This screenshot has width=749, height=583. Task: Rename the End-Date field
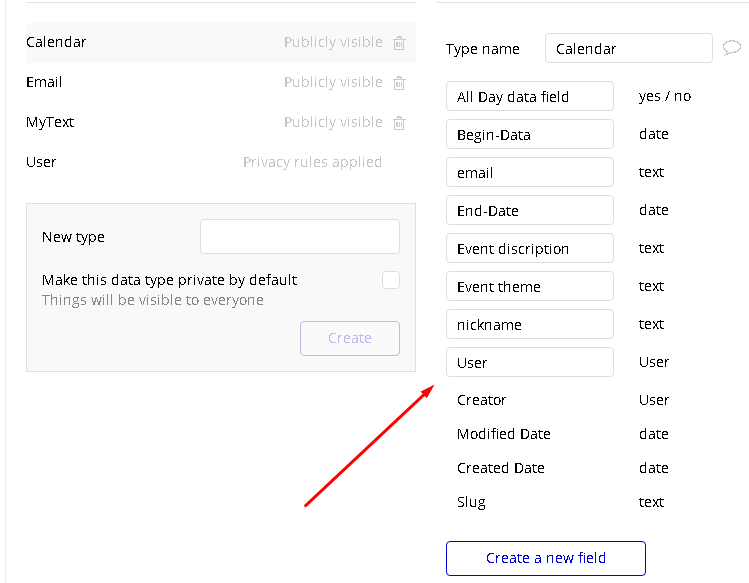(x=530, y=210)
